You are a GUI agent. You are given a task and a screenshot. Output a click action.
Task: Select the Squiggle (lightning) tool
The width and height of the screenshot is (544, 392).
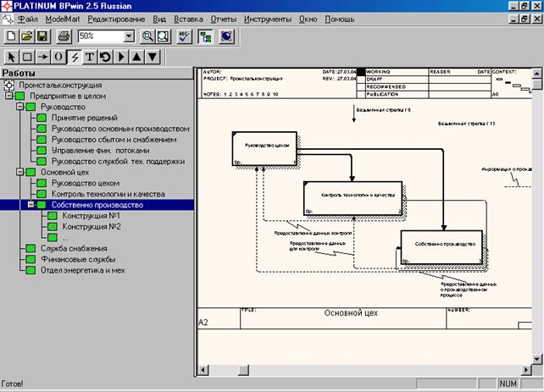pyautogui.click(x=75, y=57)
